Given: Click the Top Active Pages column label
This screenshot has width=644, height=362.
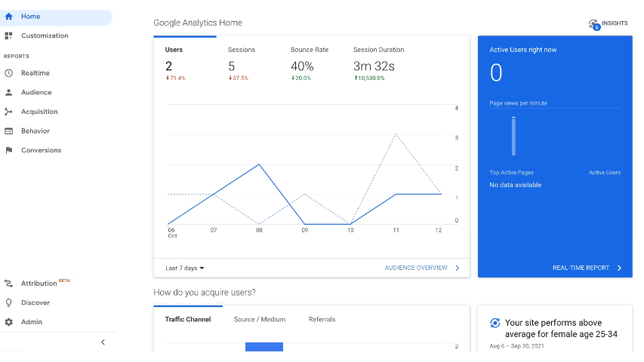Looking at the screenshot, I should coord(511,173).
